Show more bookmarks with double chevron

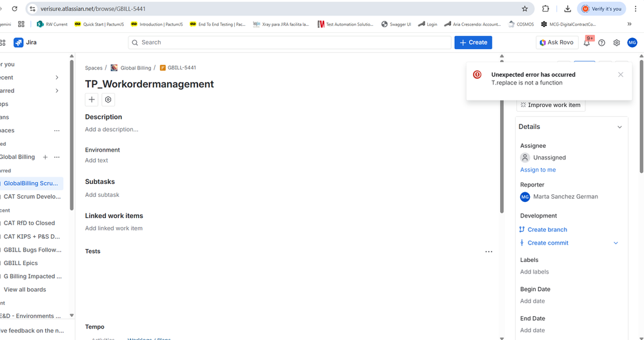[x=629, y=25]
